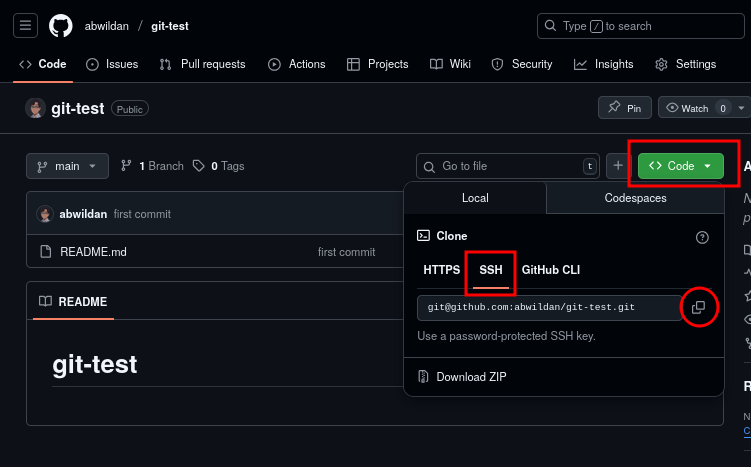Screen dimensions: 751x467
Task: Select the README tab
Action: tap(73, 302)
